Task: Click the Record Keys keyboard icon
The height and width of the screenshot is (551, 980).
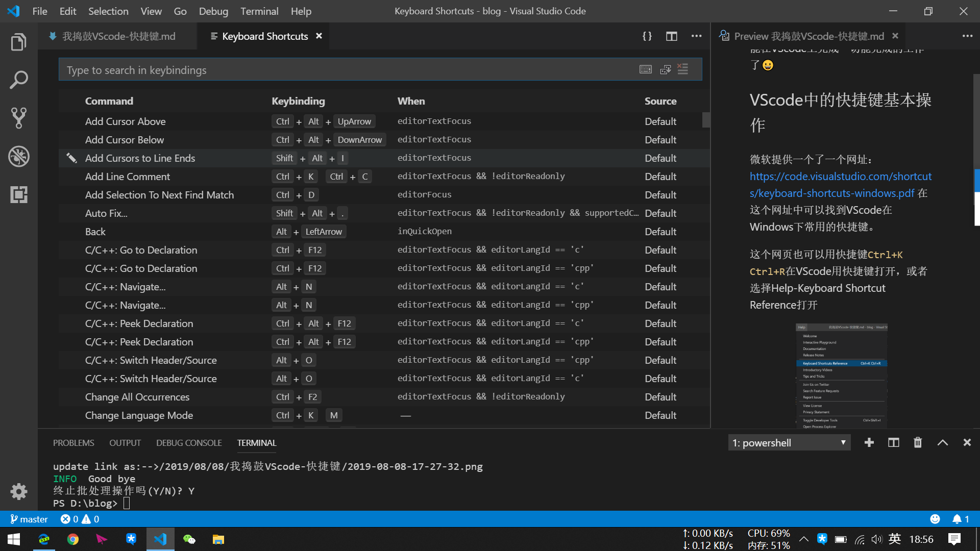Action: (646, 69)
